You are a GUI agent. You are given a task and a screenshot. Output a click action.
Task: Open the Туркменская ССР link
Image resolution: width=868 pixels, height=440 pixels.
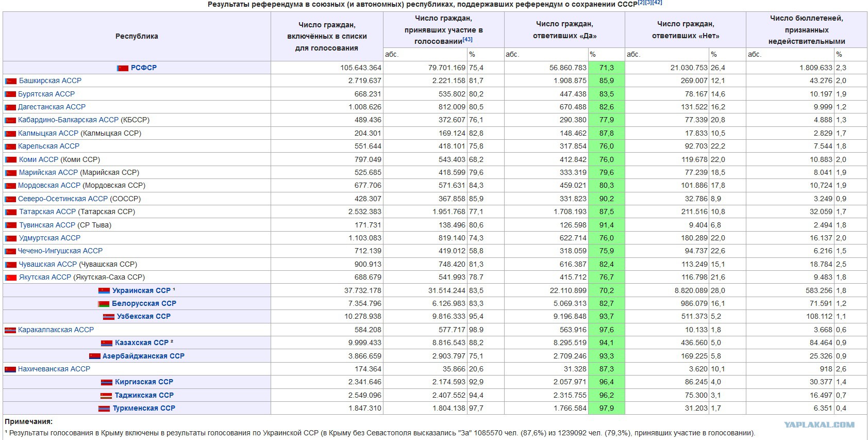pos(144,408)
